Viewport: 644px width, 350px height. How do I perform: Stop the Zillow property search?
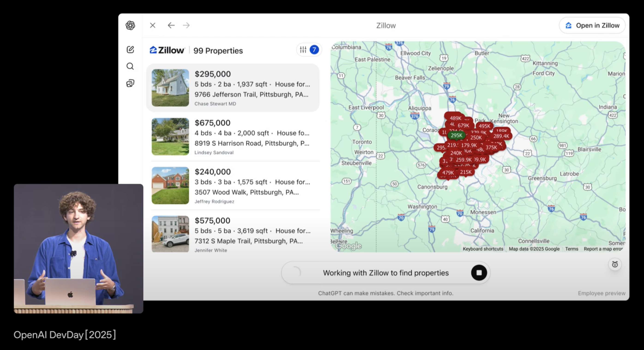click(478, 272)
